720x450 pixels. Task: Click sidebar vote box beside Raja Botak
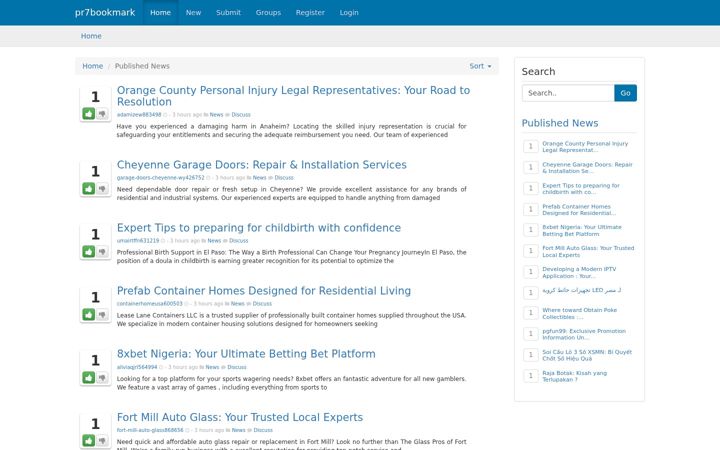tap(531, 376)
